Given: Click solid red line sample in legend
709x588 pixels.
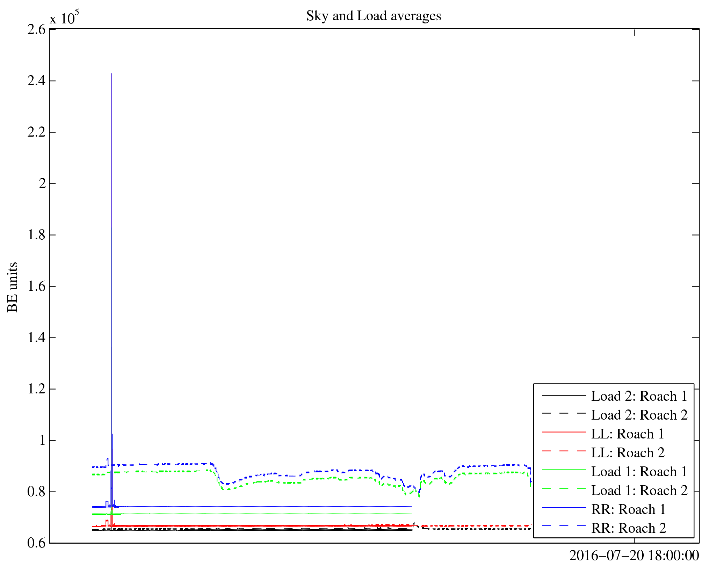Looking at the screenshot, I should click(564, 433).
